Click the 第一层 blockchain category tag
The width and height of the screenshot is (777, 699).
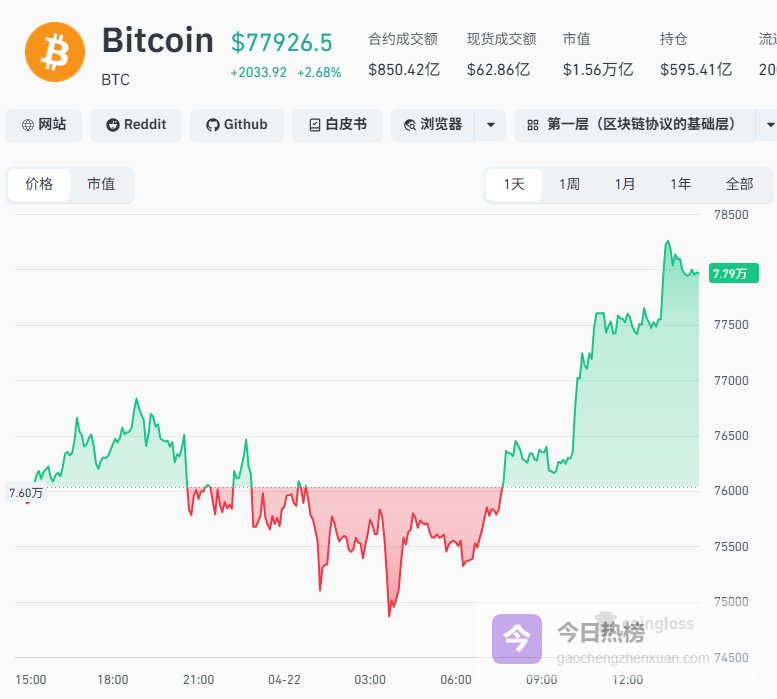640,125
